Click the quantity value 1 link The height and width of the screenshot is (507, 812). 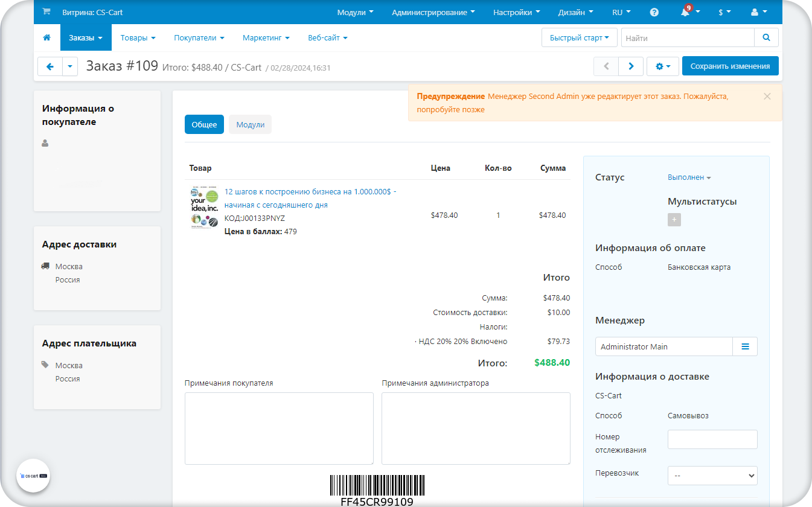pyautogui.click(x=498, y=215)
